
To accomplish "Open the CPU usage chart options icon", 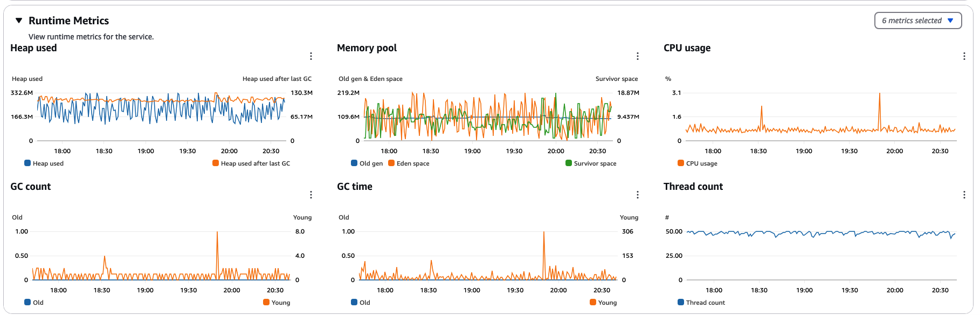I will [964, 56].
